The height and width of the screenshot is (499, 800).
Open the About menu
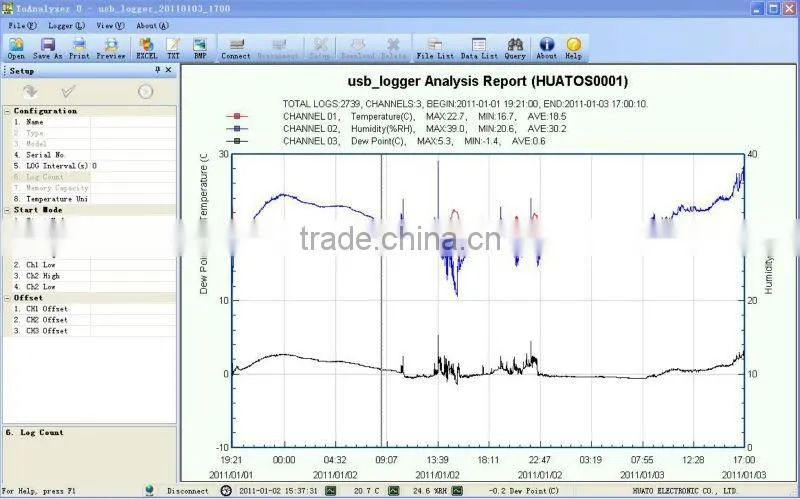coord(152,26)
